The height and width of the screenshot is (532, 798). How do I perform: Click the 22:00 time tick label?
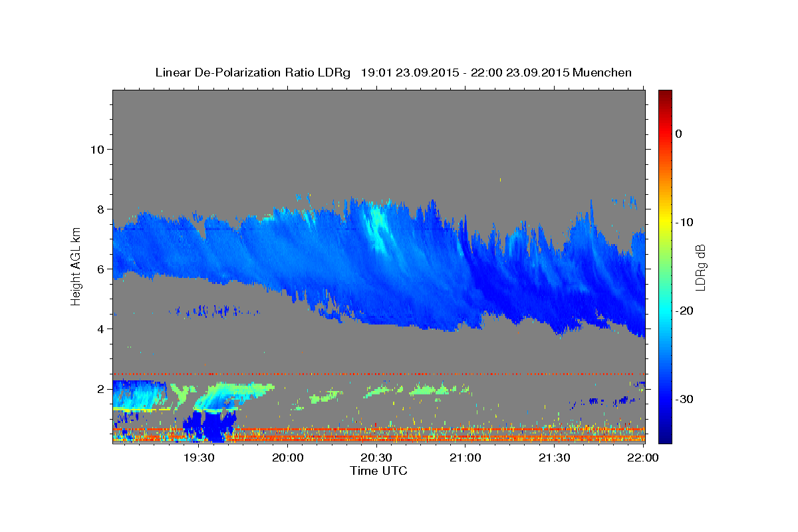pos(643,458)
